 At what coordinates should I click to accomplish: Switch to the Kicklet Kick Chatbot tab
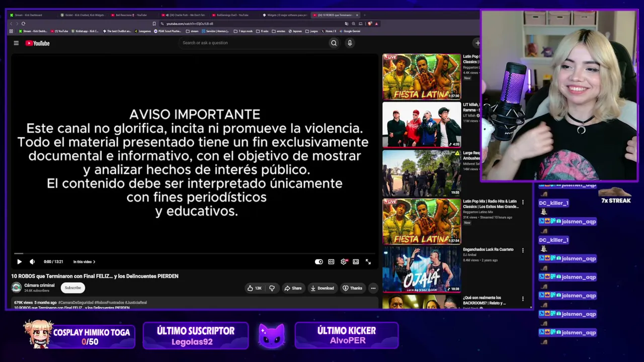pyautogui.click(x=83, y=15)
